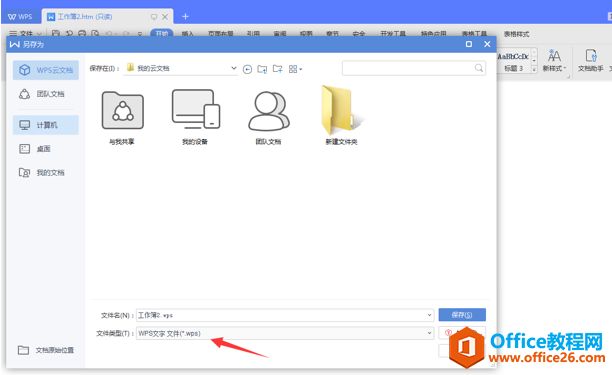Expand the styles gallery more arrow
This screenshot has width=612, height=375.
tap(534, 69)
